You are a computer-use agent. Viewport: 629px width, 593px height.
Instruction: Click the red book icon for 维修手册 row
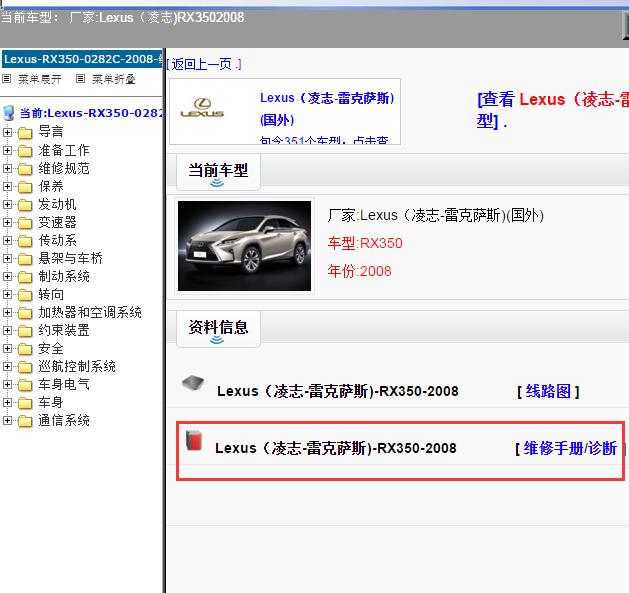pyautogui.click(x=194, y=440)
